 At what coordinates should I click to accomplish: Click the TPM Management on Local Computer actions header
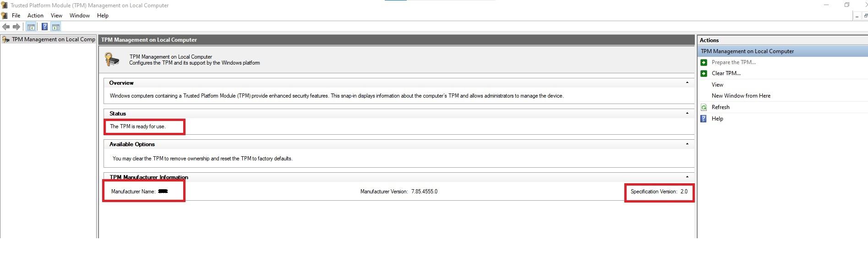click(782, 51)
